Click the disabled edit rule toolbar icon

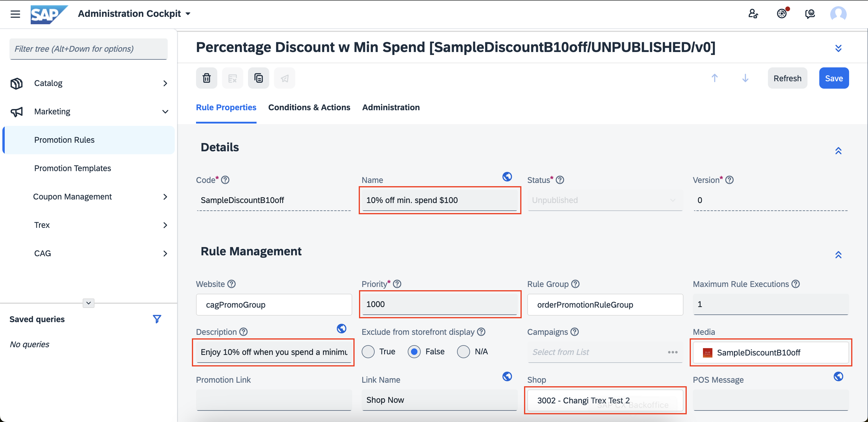(233, 78)
